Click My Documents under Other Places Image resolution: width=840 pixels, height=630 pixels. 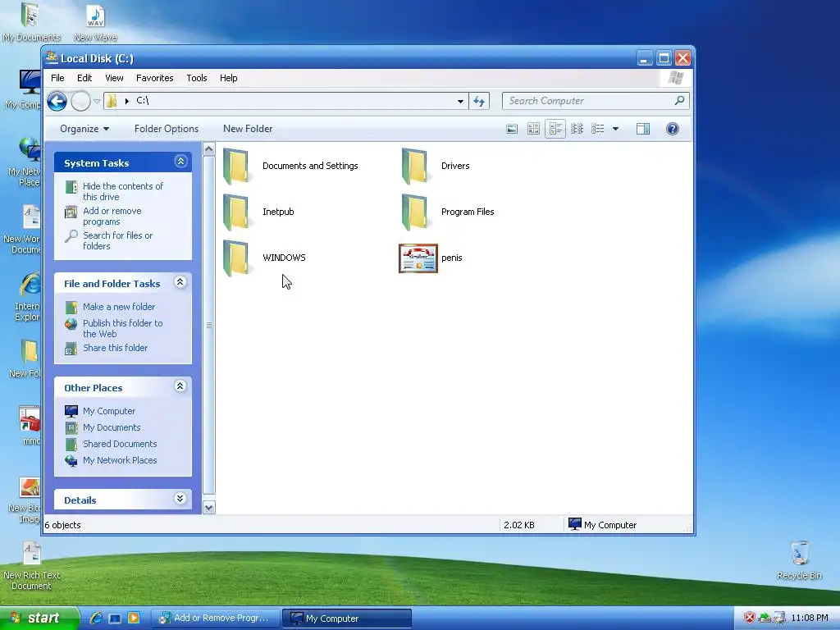tap(112, 427)
